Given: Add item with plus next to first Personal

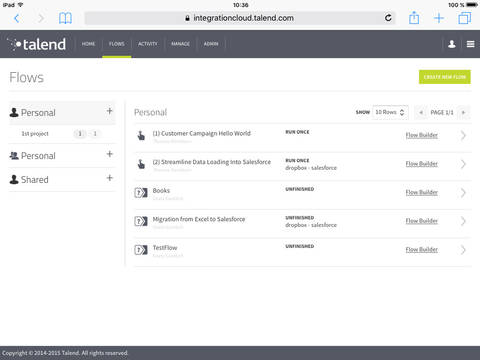Looking at the screenshot, I should 109,111.
